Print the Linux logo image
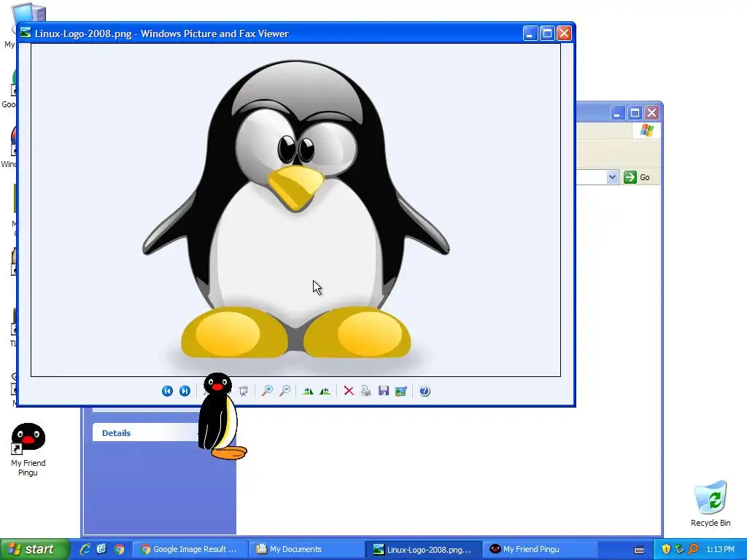747x560 pixels. [x=366, y=391]
